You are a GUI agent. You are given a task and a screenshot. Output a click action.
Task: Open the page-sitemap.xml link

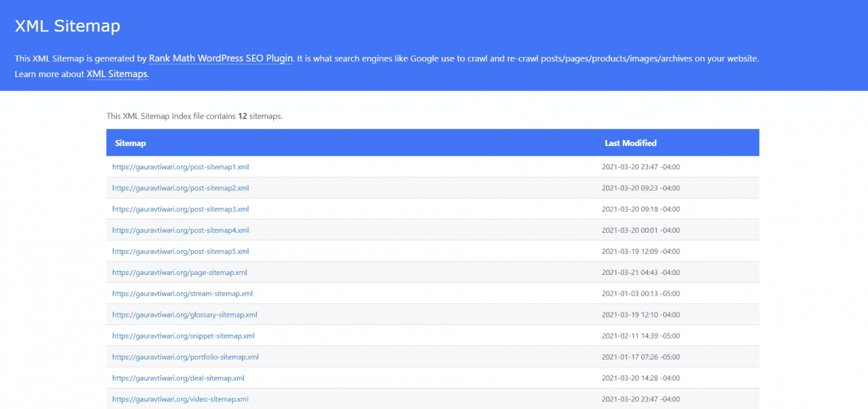coord(180,273)
